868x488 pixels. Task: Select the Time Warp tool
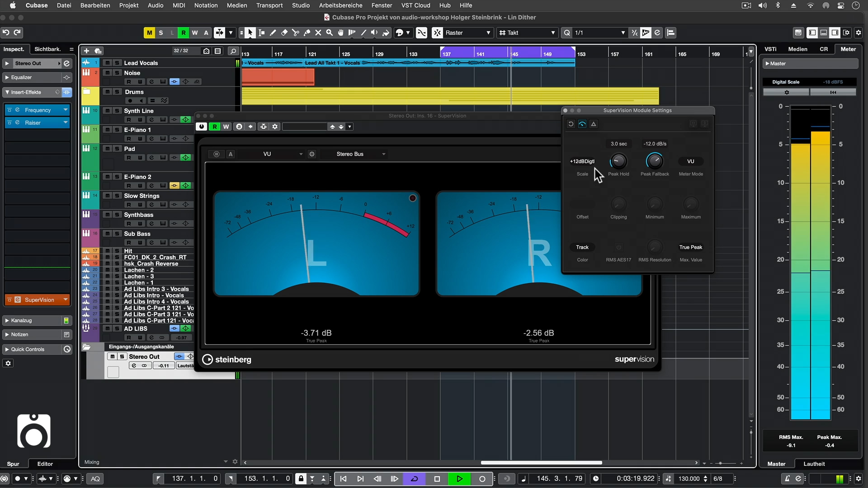tap(352, 33)
